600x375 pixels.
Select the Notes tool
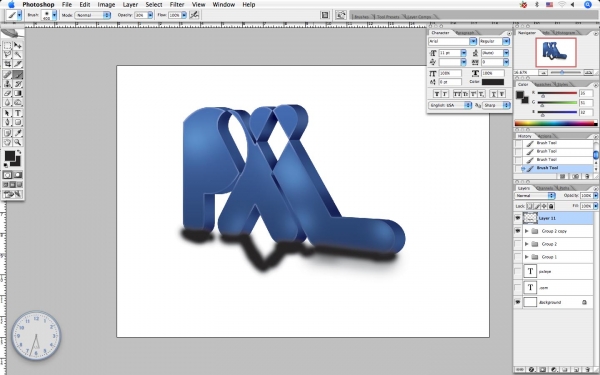(7, 133)
